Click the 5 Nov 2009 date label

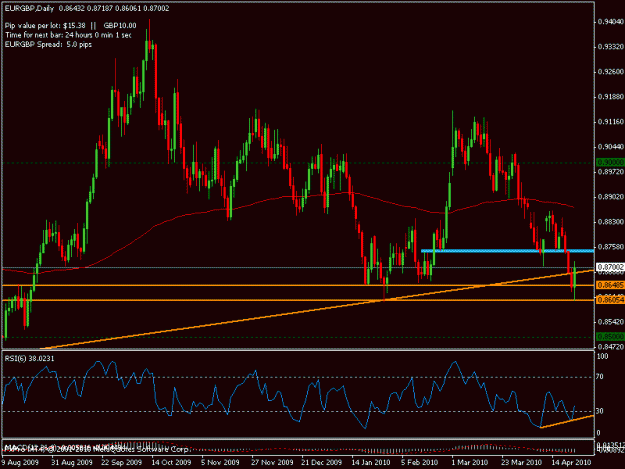coord(220,463)
